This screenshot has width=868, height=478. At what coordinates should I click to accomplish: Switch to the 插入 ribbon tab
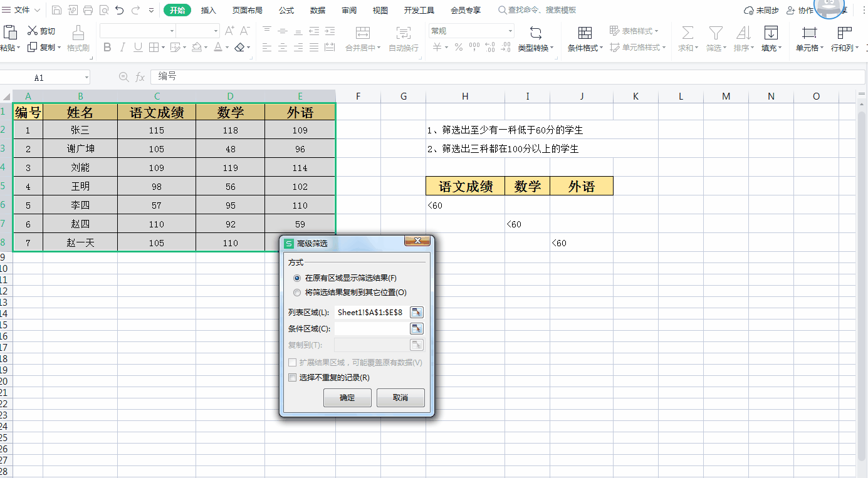pyautogui.click(x=209, y=10)
